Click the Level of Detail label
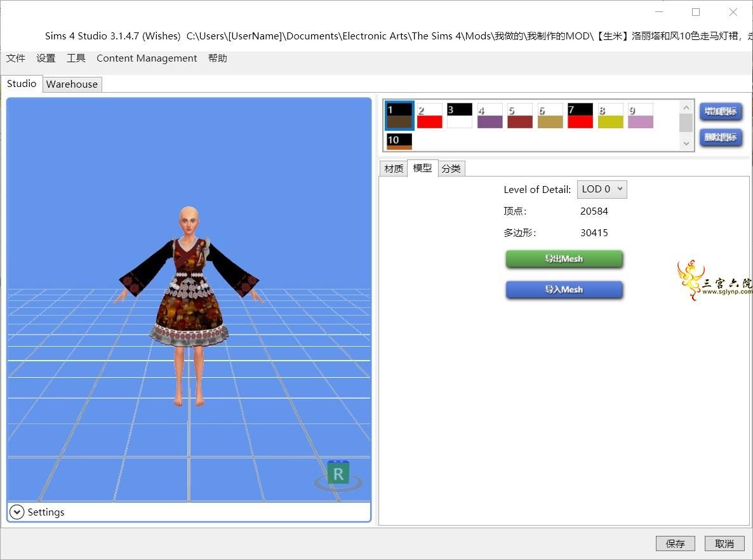This screenshot has height=560, width=753. click(x=537, y=190)
